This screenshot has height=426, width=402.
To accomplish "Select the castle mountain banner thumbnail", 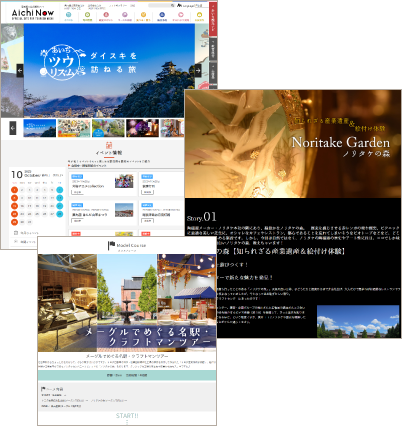I will coord(39,128).
